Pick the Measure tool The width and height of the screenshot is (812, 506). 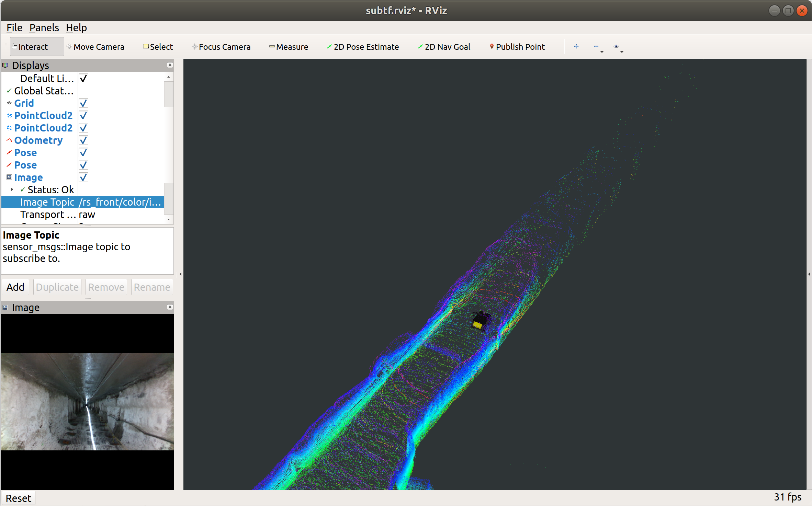click(x=289, y=47)
